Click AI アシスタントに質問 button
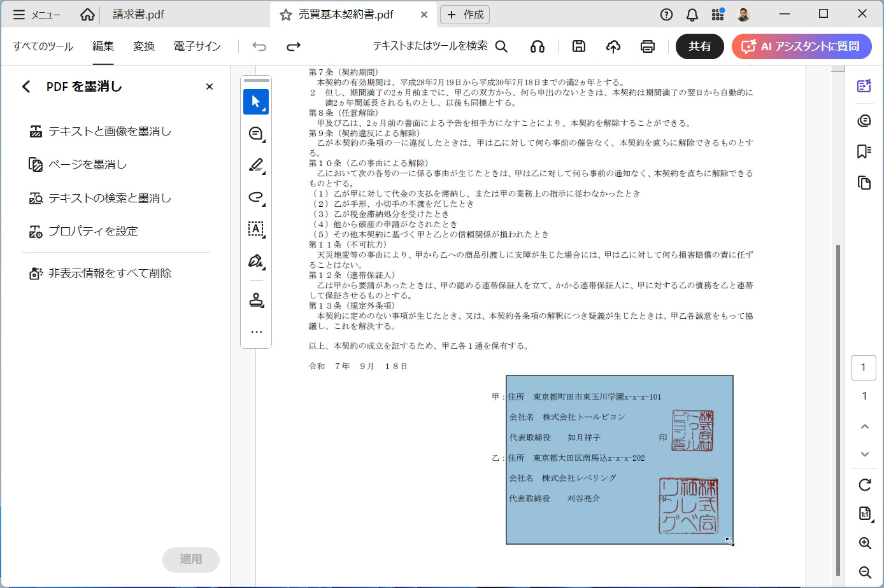 pos(802,46)
